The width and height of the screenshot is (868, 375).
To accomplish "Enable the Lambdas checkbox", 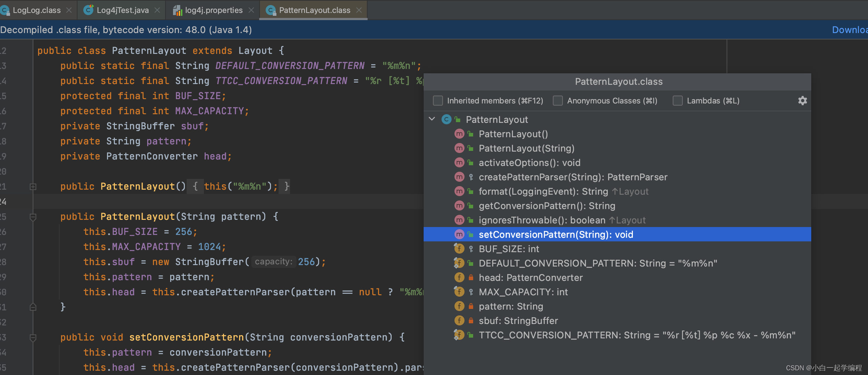I will [677, 101].
